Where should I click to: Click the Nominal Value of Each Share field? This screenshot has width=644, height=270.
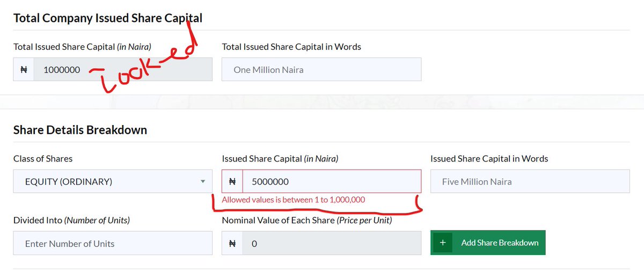(332, 243)
